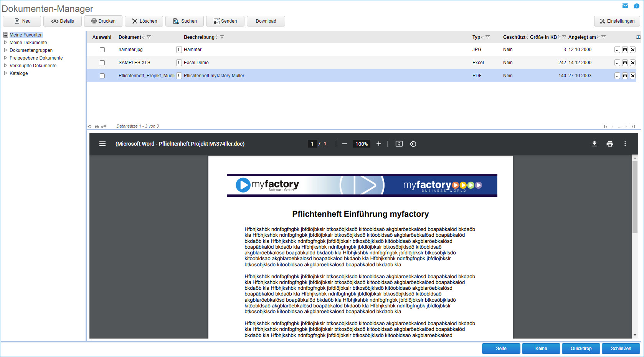Image resolution: width=644 pixels, height=357 pixels.
Task: Tick the checkbox for hammer.jpg
Action: pyautogui.click(x=102, y=50)
